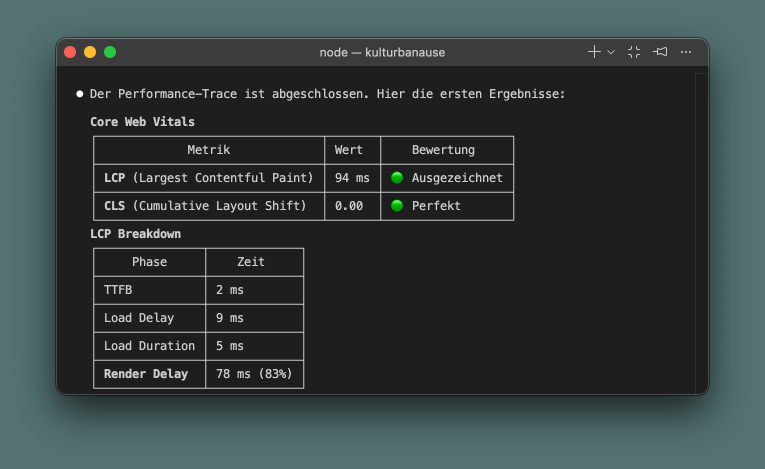This screenshot has height=469, width=765.
Task: Click the white bullet before the trace message
Action: 80,94
